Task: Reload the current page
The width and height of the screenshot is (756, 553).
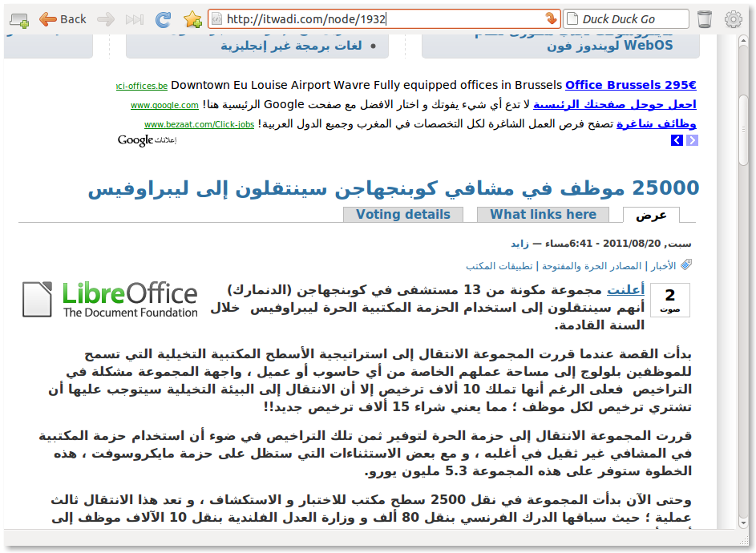Action: [x=162, y=18]
